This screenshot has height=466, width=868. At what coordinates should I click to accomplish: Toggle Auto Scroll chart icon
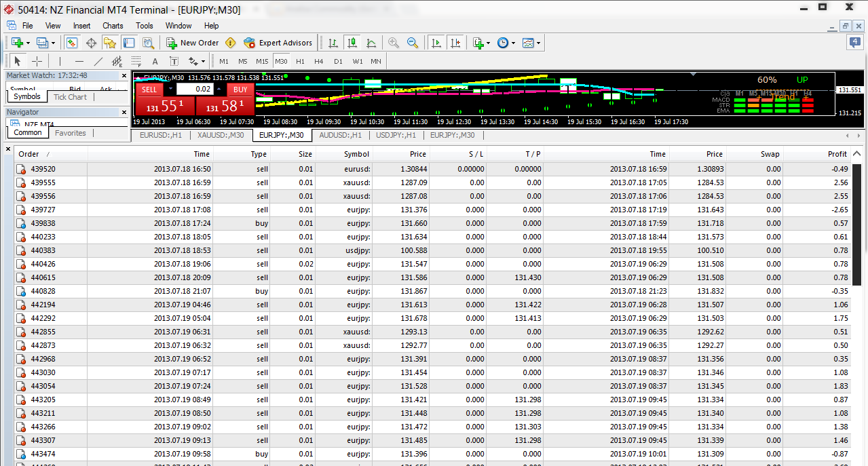tap(436, 43)
